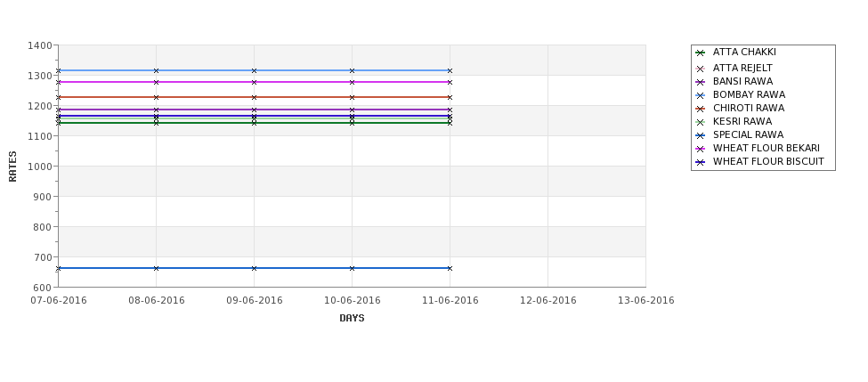The width and height of the screenshot is (868, 382).
Task: Select the WHEAT FLOUR BISCUIT legend label
Action: pyautogui.click(x=768, y=162)
